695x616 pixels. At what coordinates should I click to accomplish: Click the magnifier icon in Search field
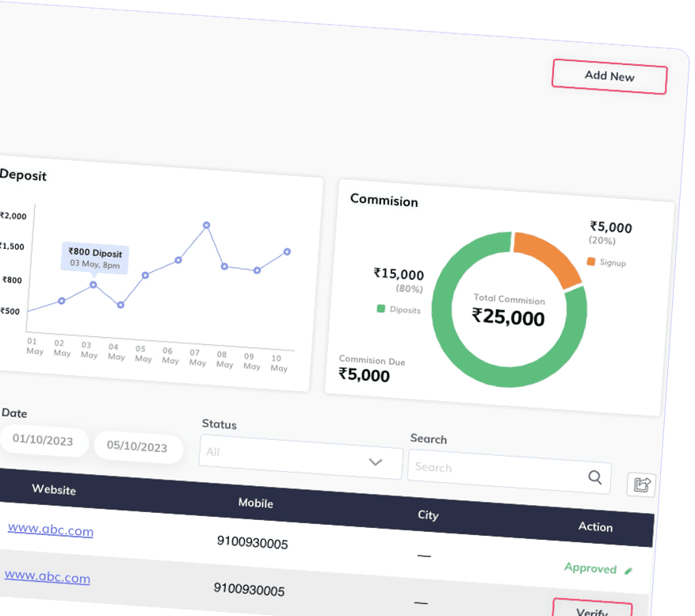point(595,477)
